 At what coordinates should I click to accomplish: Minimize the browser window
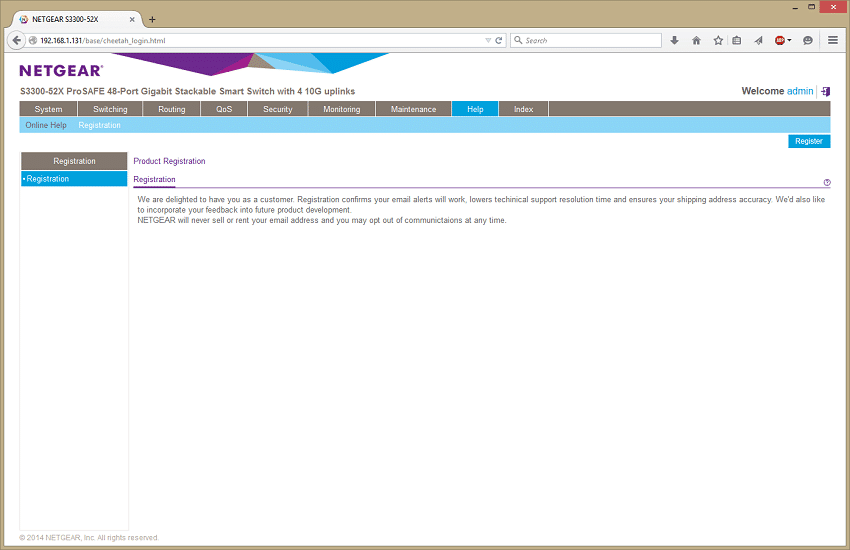pos(795,8)
